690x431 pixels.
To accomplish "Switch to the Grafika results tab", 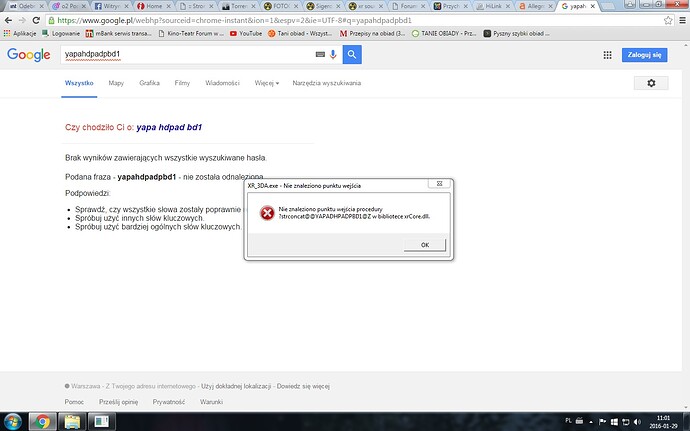I will pos(149,83).
